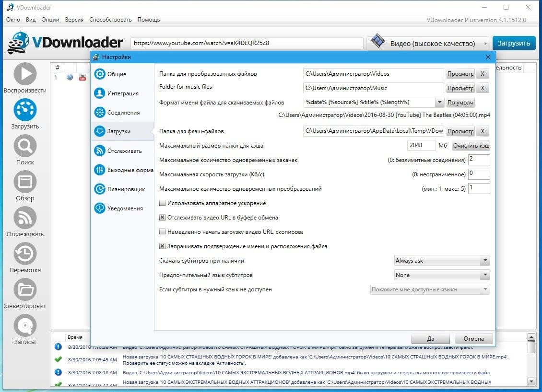
Task: Click the Очистить кэш button
Action: point(471,146)
